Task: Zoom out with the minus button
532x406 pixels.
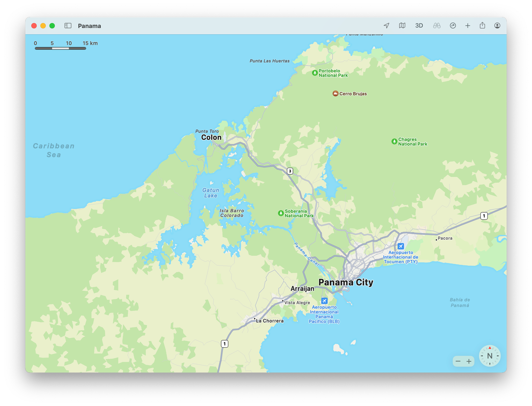Action: [458, 361]
